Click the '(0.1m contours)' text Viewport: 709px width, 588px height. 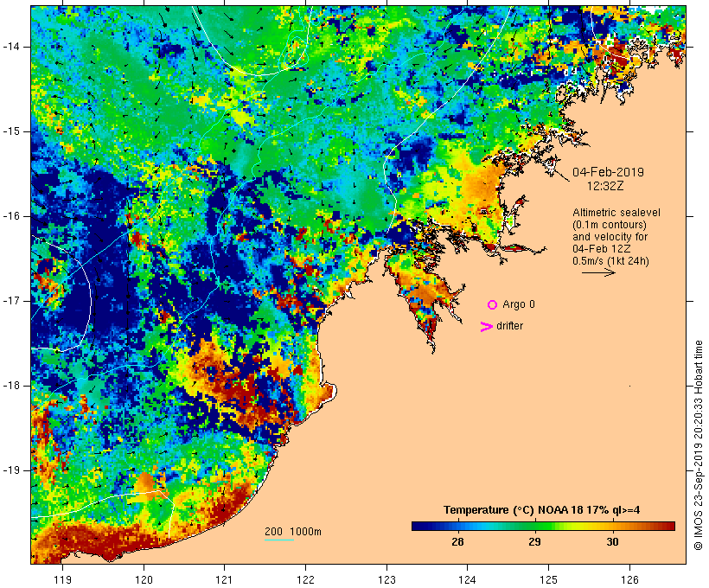click(x=610, y=225)
